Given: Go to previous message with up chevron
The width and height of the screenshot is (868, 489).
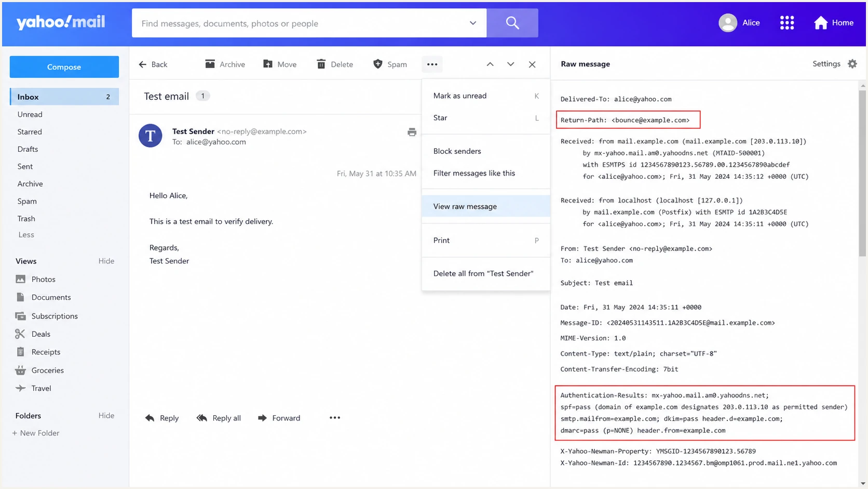Looking at the screenshot, I should coord(490,64).
